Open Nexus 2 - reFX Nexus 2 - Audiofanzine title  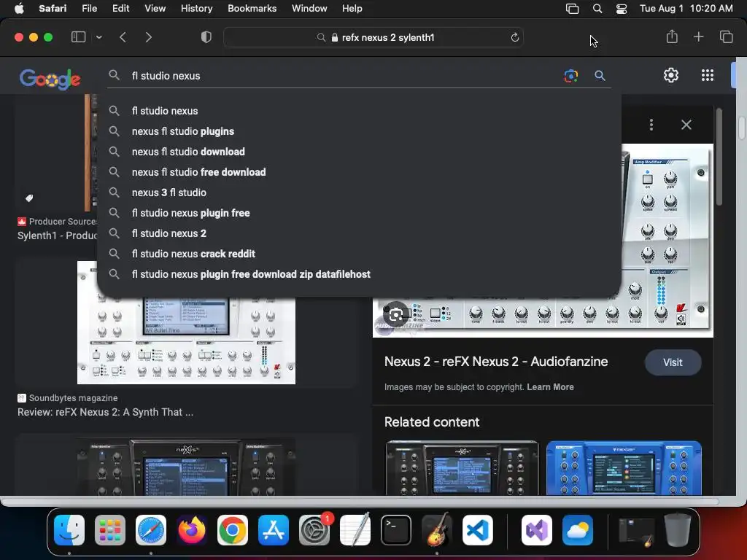[x=496, y=362]
